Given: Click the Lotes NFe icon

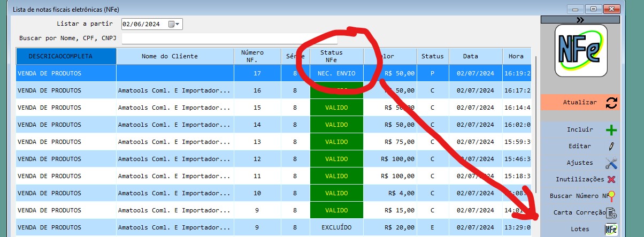Looking at the screenshot, I should tap(611, 230).
